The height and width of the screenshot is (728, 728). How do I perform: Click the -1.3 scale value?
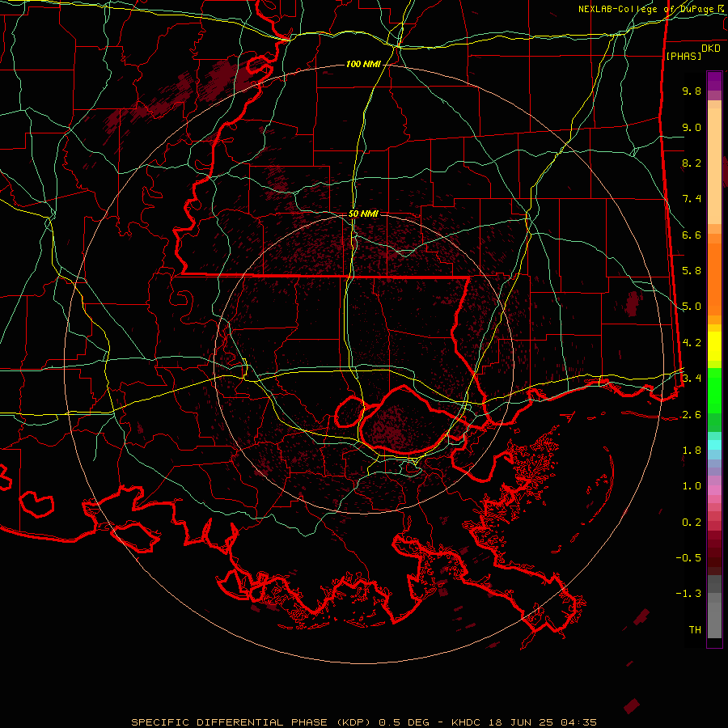[x=688, y=594]
